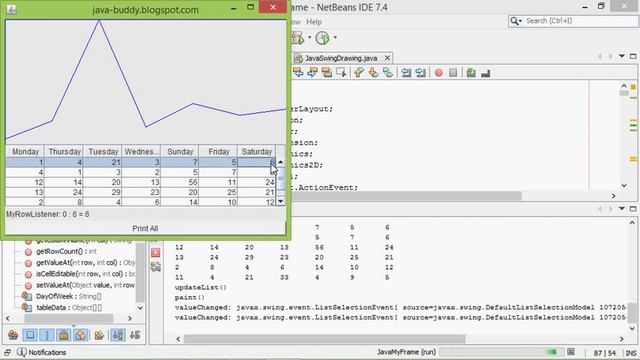Toggle Rectangular Selection editor icon
Viewport: 640px width, 360px height.
341,73
